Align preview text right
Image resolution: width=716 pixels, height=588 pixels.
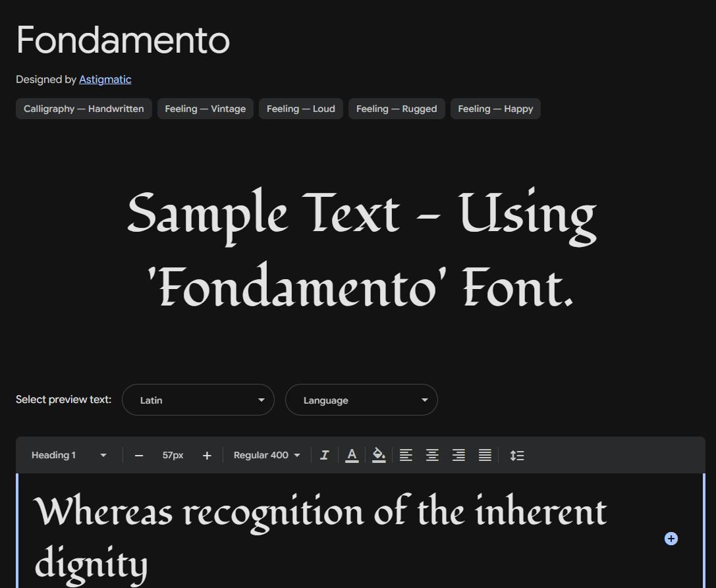[x=458, y=455]
